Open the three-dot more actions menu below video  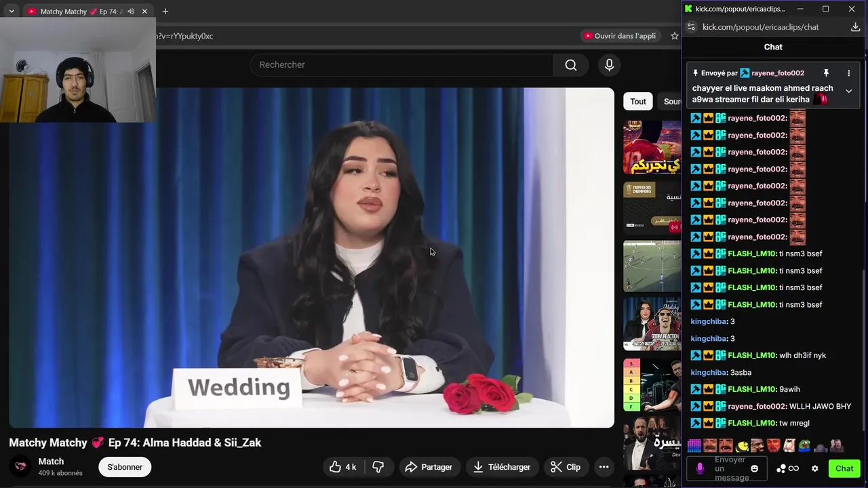[604, 467]
